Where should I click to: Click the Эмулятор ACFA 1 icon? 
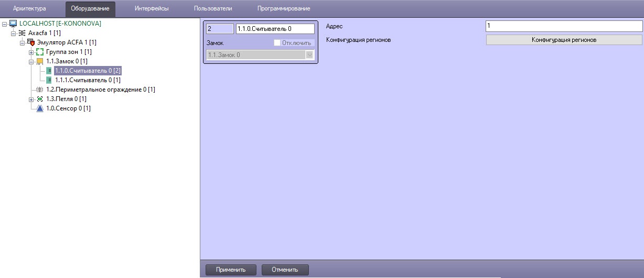click(x=31, y=42)
